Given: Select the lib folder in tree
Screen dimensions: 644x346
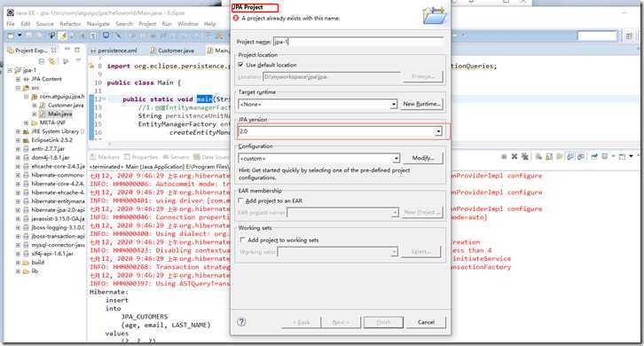Looking at the screenshot, I should [35, 271].
